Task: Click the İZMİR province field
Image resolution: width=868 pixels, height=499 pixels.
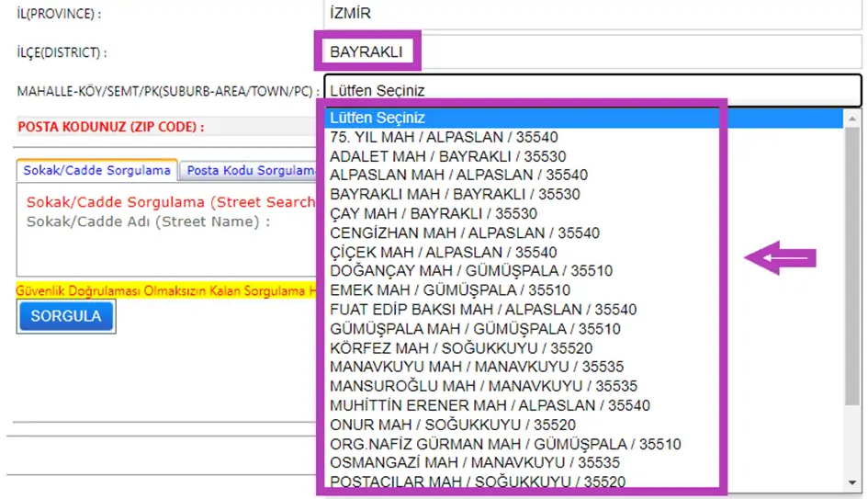Action: tap(592, 13)
